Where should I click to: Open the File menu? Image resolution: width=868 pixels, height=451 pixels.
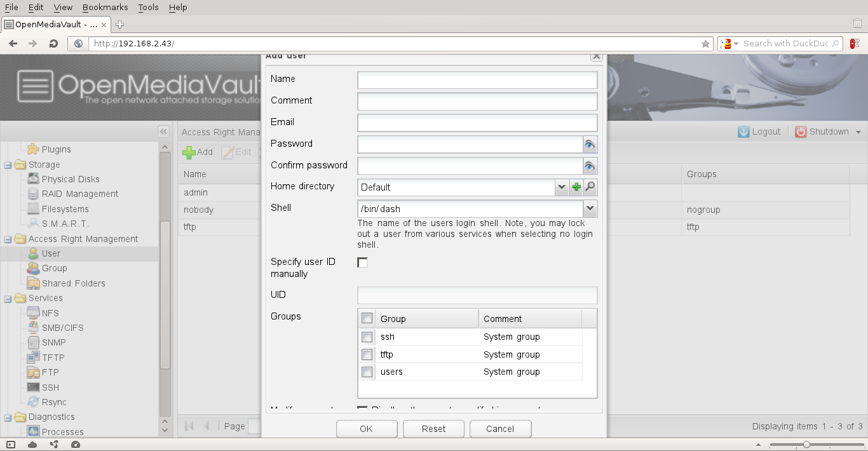coord(11,7)
